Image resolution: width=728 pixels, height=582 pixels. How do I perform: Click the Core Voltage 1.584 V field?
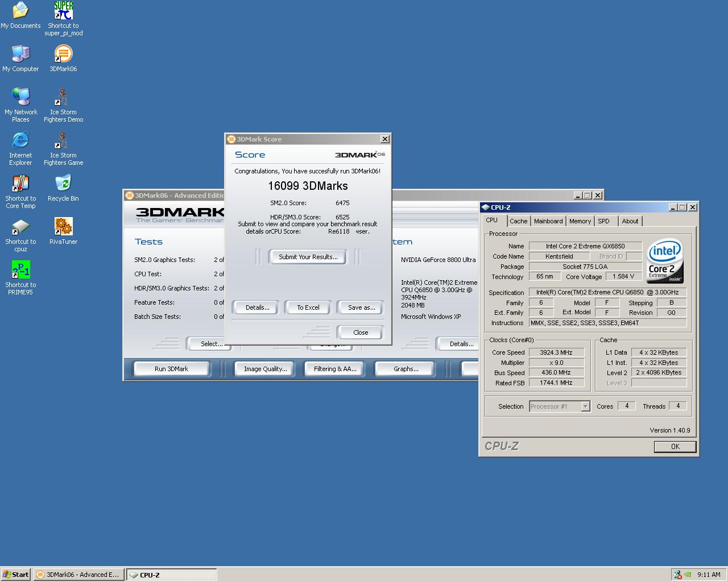click(623, 276)
